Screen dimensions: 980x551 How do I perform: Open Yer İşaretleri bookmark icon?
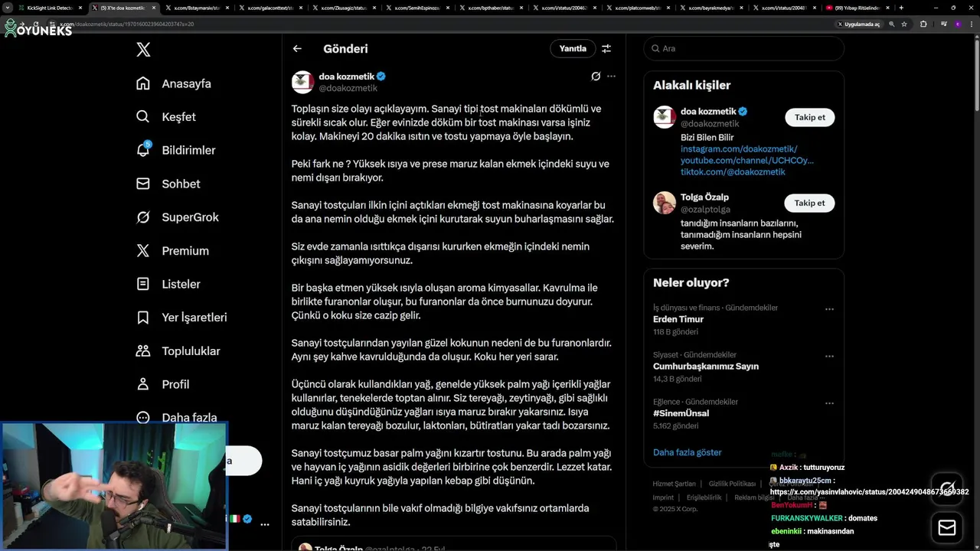click(143, 317)
